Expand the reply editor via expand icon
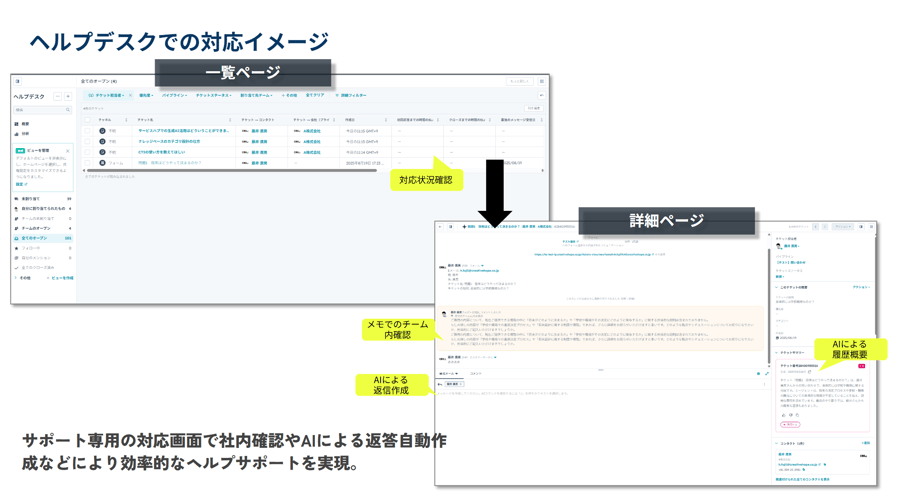This screenshot has height=501, width=900. point(767,374)
